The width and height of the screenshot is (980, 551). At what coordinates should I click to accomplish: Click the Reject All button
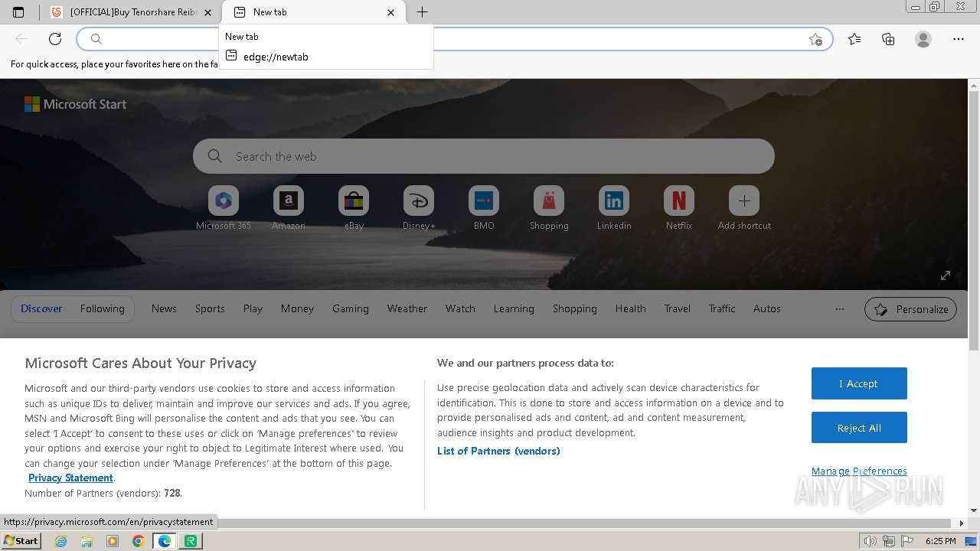(859, 428)
